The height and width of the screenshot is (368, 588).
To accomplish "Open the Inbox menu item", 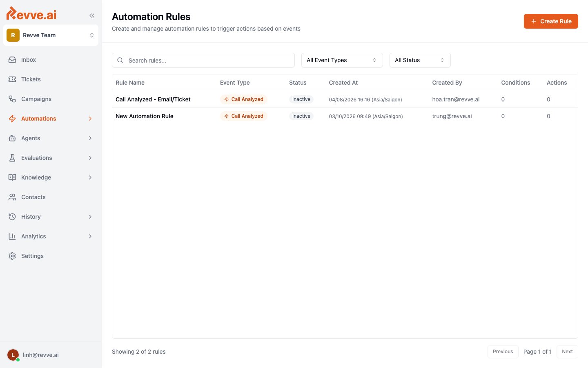I will pos(51,60).
